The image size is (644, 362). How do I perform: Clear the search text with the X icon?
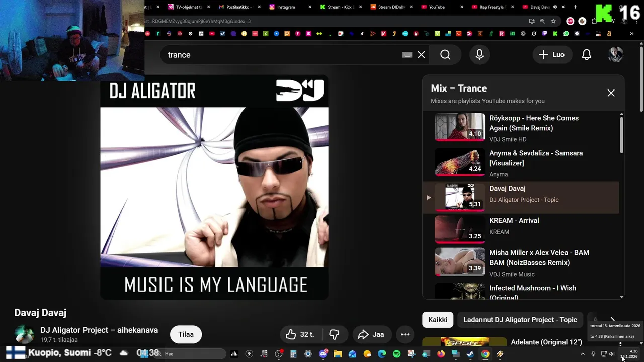coord(421,55)
